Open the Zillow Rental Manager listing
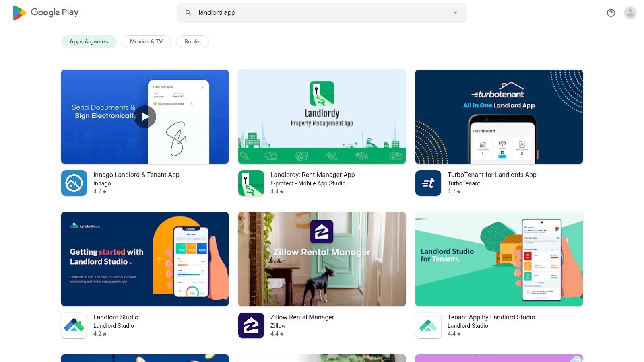 pyautogui.click(x=302, y=317)
